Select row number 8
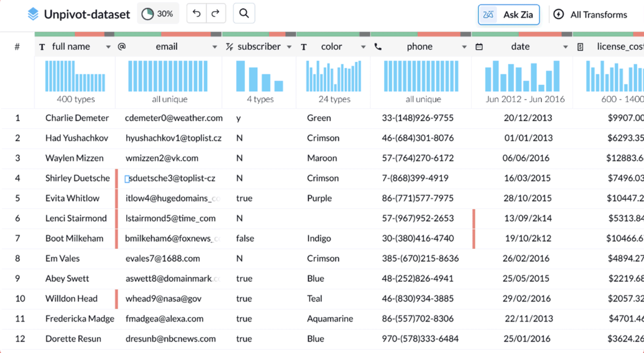 click(17, 259)
